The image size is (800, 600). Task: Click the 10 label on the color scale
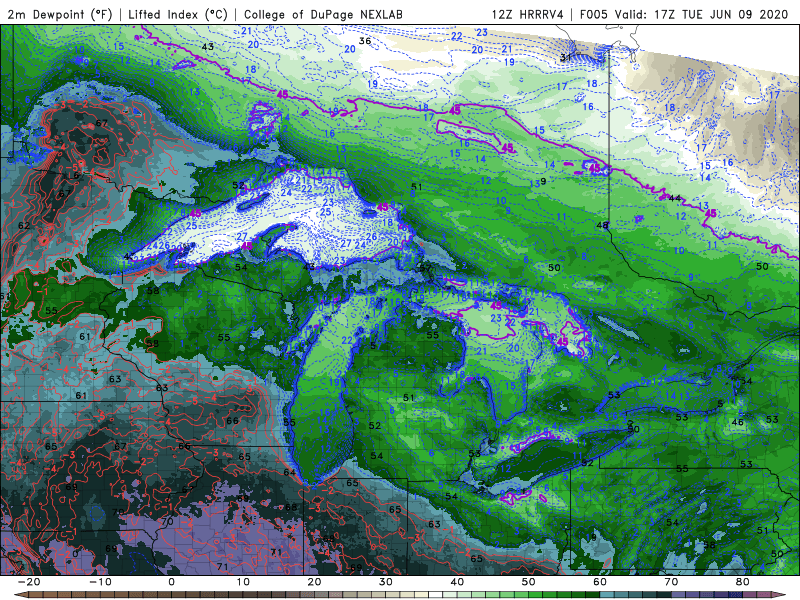(243, 582)
